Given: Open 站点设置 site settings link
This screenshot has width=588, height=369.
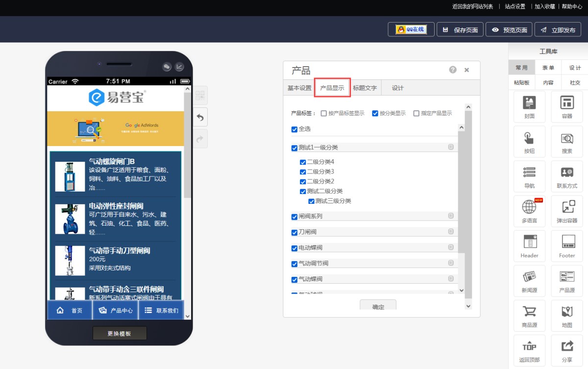Looking at the screenshot, I should point(515,6).
